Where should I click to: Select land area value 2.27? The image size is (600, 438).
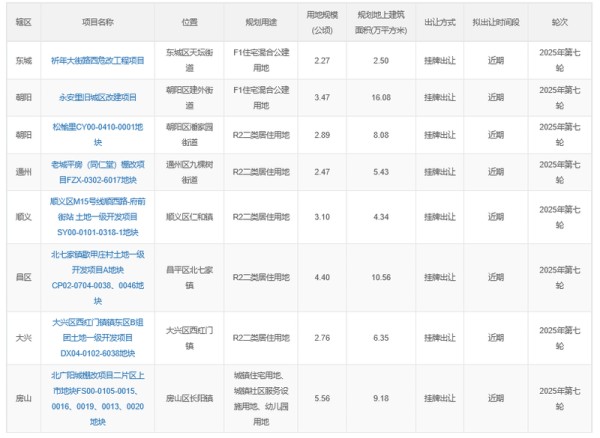322,60
